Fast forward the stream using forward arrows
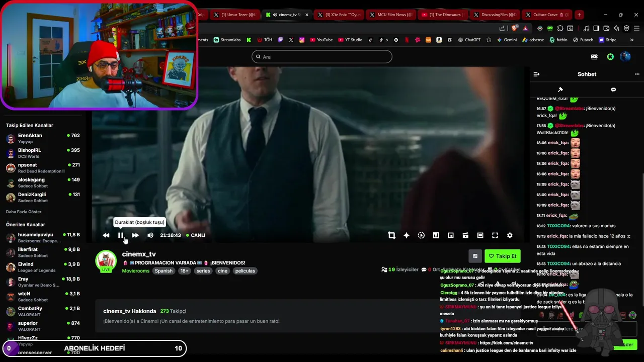This screenshot has width=644, height=362. point(135,235)
